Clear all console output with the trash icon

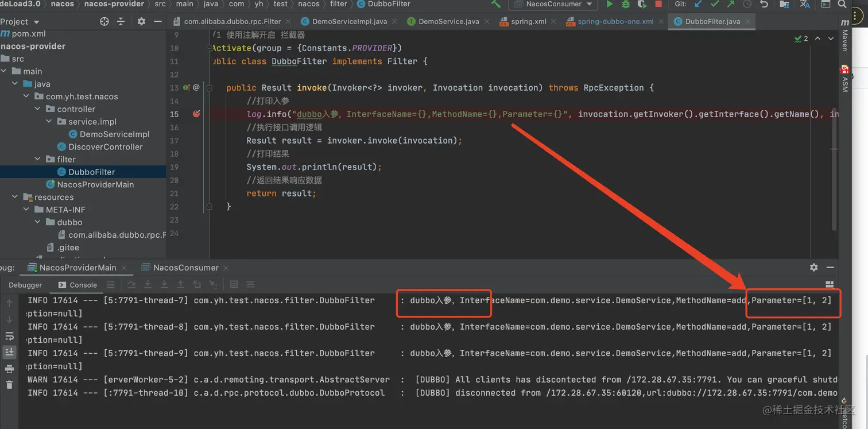click(x=9, y=384)
